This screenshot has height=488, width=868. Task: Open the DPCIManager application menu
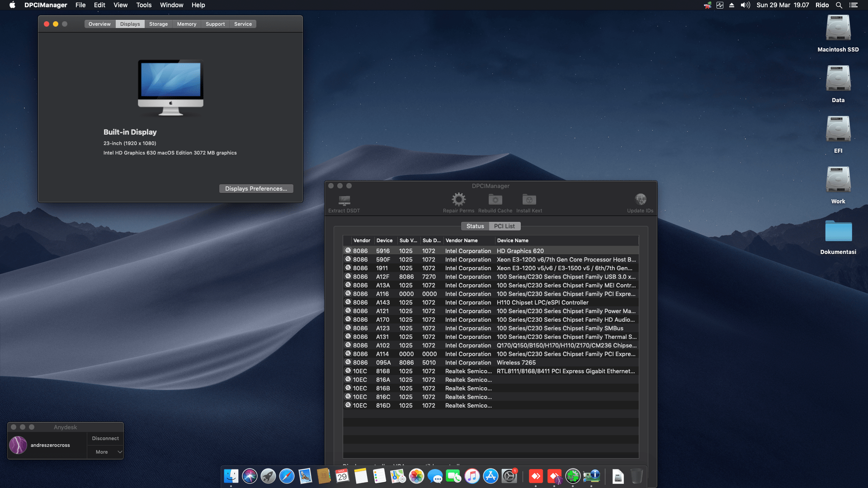pos(46,5)
